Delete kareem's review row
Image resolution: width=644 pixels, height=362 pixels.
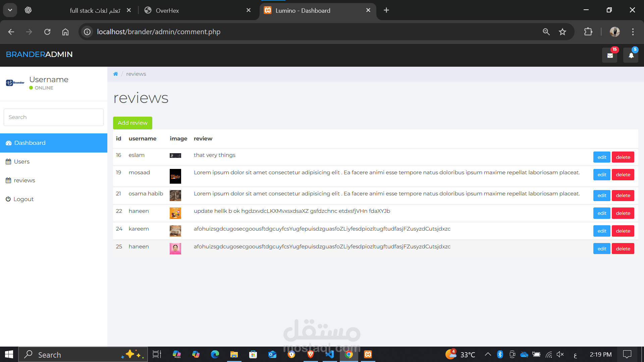(623, 231)
